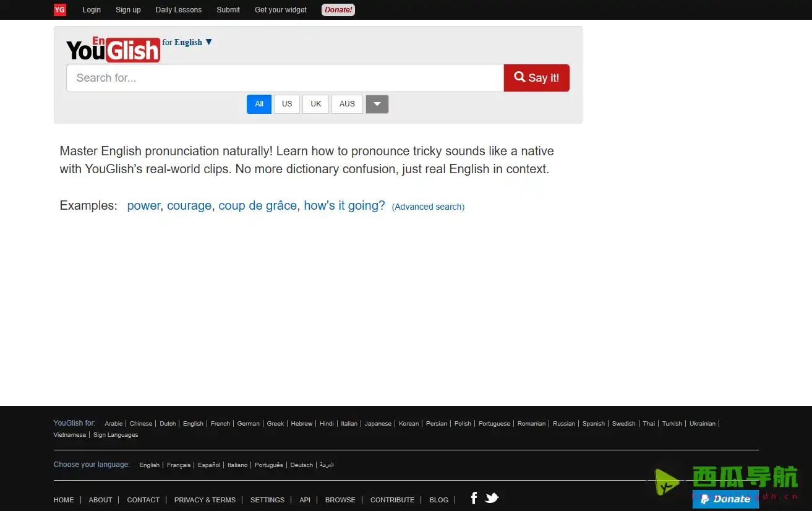812x511 pixels.
Task: Open Advanced search
Action: (x=428, y=207)
